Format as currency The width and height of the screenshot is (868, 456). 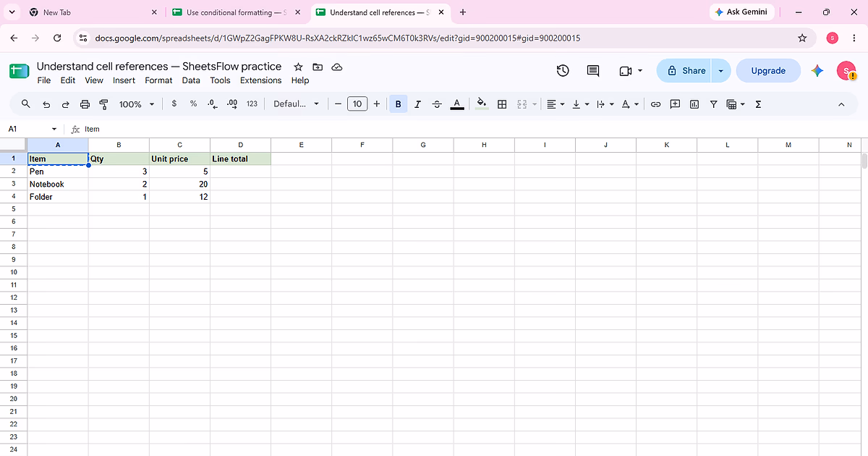click(x=174, y=104)
